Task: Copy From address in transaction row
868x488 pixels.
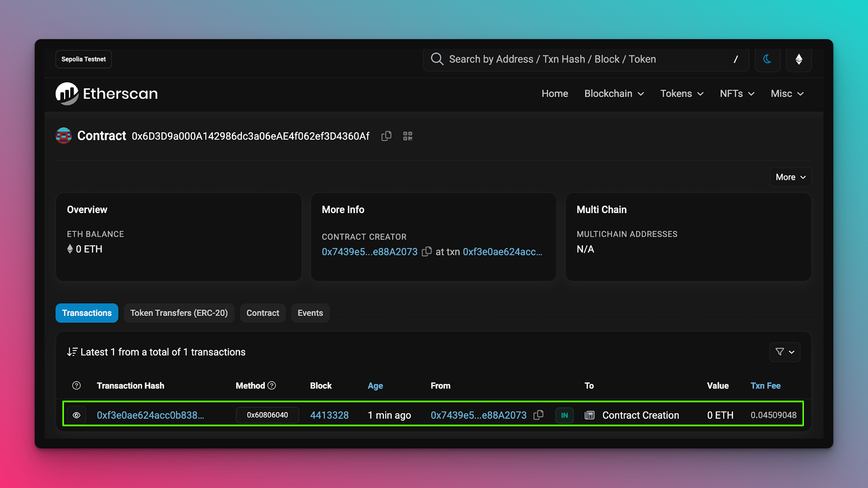Action: point(538,415)
